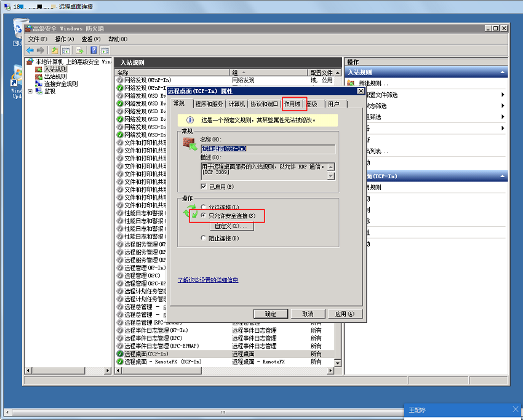Open the 操作(A) menu
The image size is (523, 420).
click(65, 39)
